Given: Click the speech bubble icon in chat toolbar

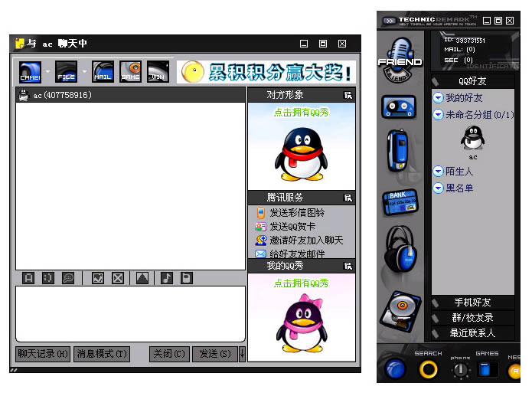Looking at the screenshot, I should tap(68, 278).
